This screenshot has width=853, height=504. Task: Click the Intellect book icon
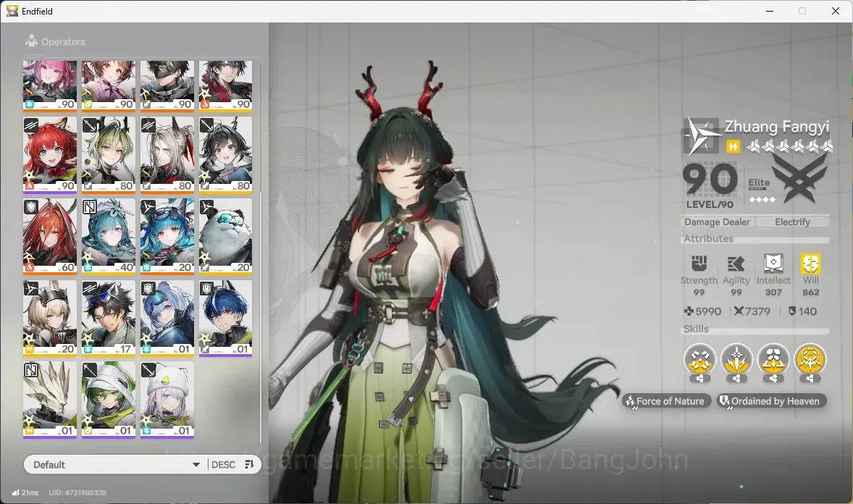pyautogui.click(x=773, y=264)
